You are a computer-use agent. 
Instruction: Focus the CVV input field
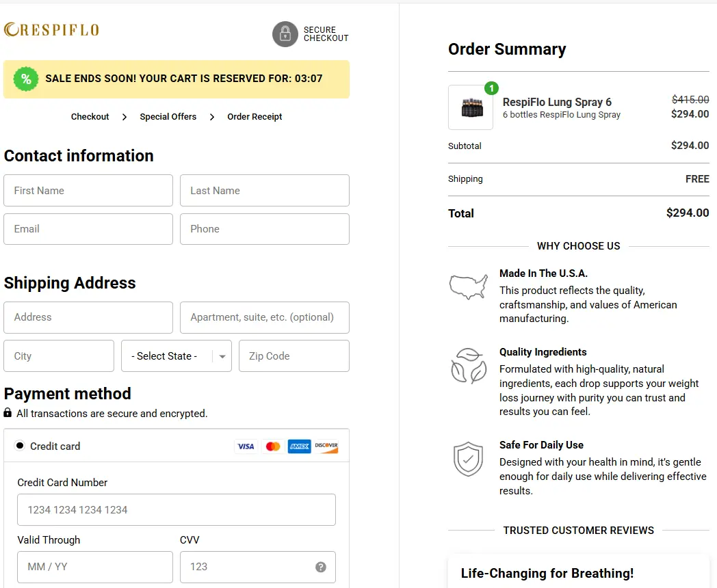(x=258, y=567)
